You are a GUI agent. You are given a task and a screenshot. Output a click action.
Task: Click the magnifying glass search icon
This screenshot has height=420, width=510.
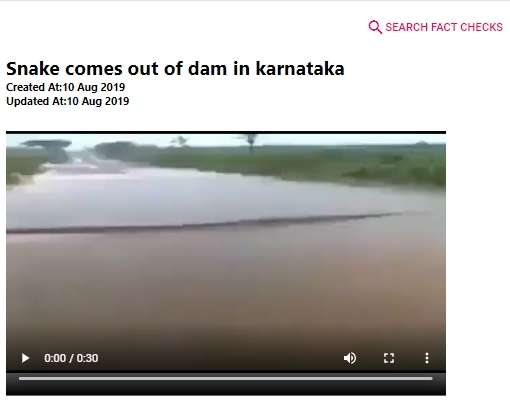point(375,27)
